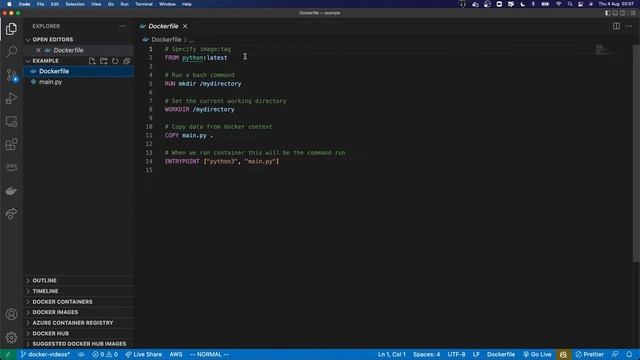This screenshot has width=640, height=360.
Task: Click Ln 1, Col 1 indicator
Action: (391, 354)
